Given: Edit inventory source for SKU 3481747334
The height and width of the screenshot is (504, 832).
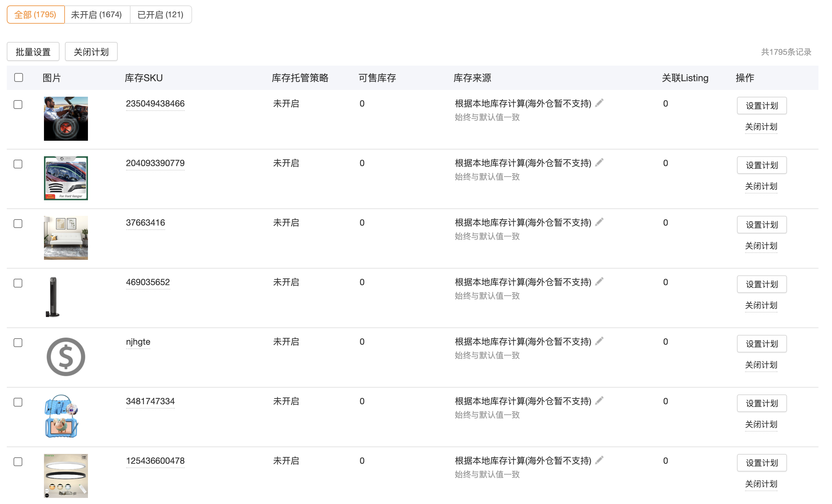Looking at the screenshot, I should tap(599, 400).
